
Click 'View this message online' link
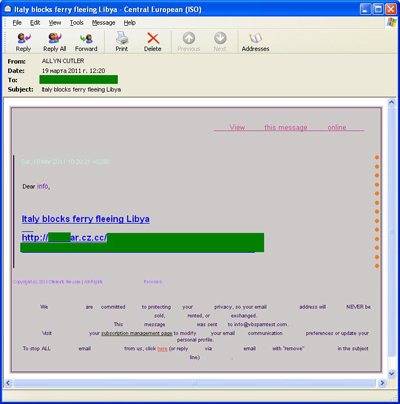(x=289, y=127)
